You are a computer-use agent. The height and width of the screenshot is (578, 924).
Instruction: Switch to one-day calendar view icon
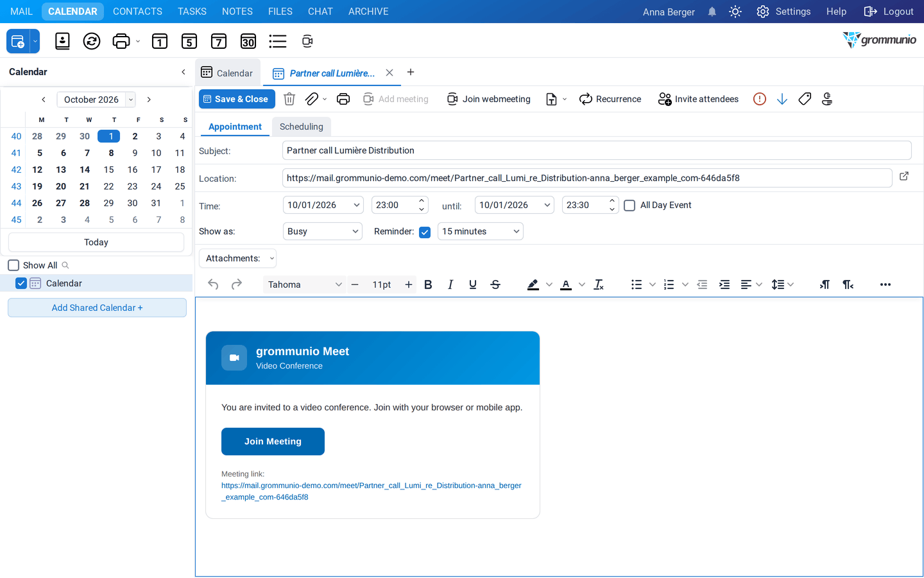[x=160, y=41]
